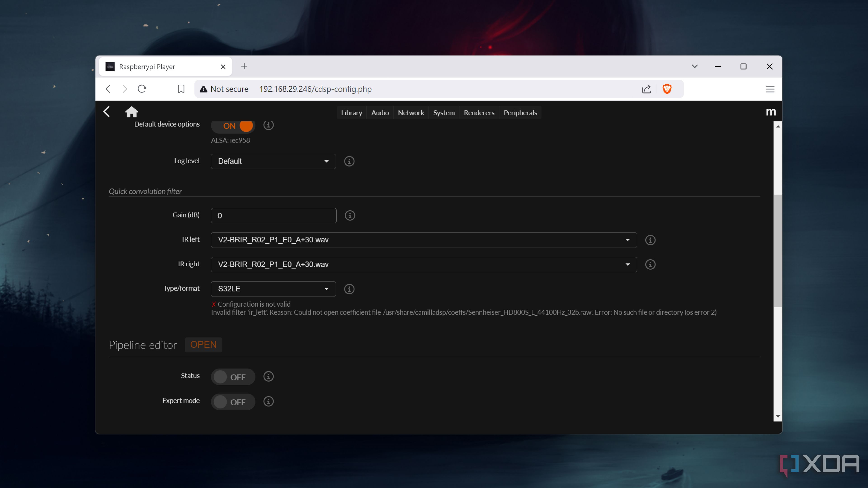Click the moOde back arrow icon

[106, 111]
